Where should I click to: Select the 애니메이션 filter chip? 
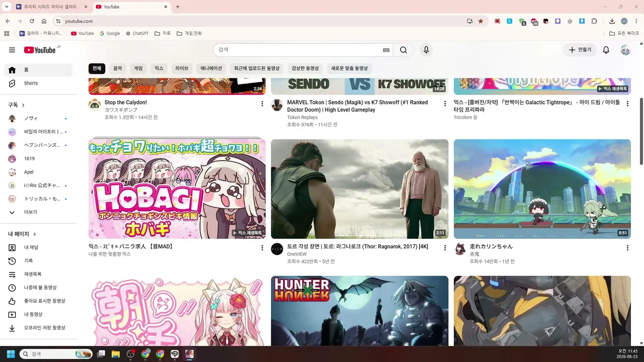pos(211,68)
